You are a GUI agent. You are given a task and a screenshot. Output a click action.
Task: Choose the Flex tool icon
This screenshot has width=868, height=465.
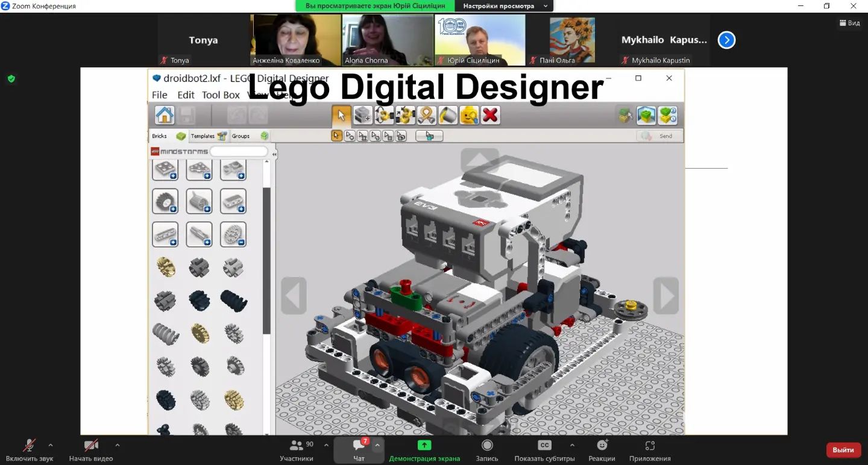[427, 115]
